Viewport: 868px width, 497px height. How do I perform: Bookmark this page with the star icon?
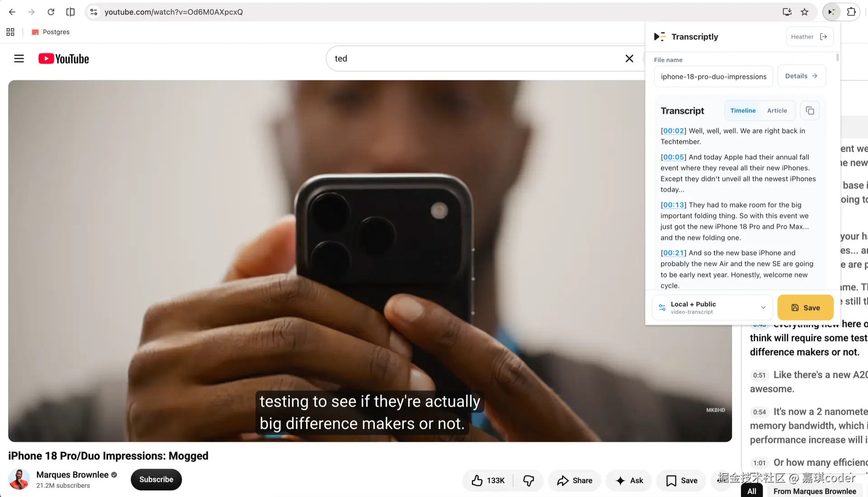805,12
